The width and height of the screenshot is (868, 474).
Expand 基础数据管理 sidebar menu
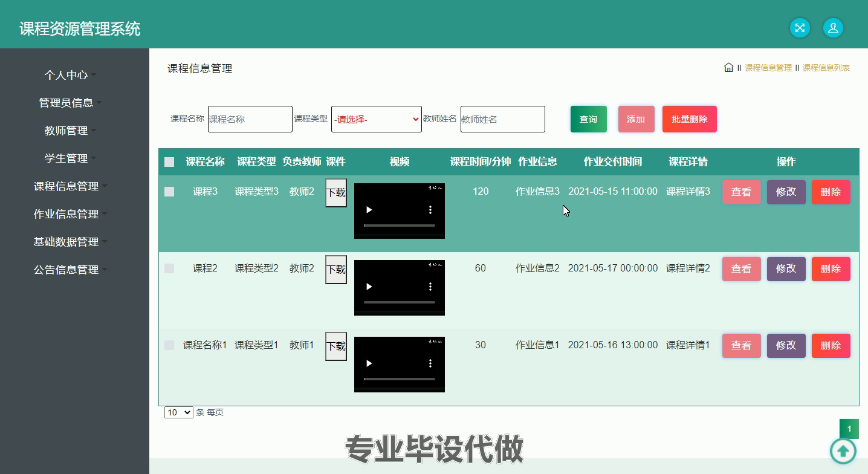(x=70, y=242)
